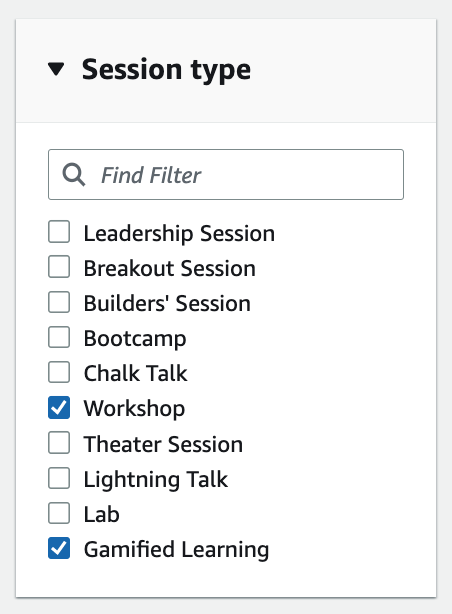Focus the Find Filter input field
The height and width of the screenshot is (614, 452).
tap(226, 174)
